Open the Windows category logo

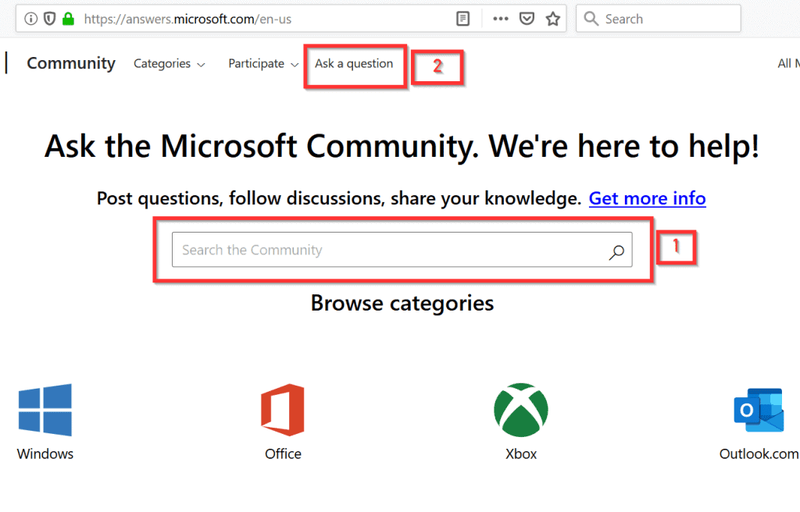coord(45,410)
